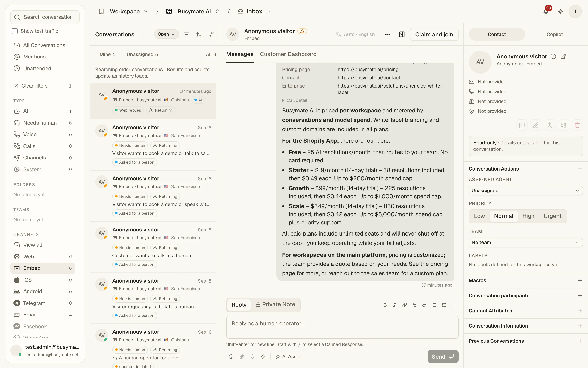
Task: Click the microphone voice icon
Action: pyautogui.click(x=252, y=357)
